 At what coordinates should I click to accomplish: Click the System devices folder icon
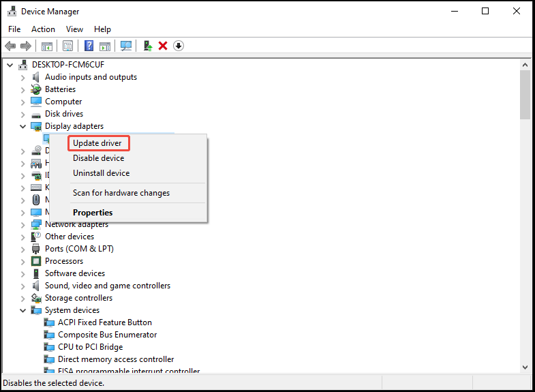tap(36, 310)
